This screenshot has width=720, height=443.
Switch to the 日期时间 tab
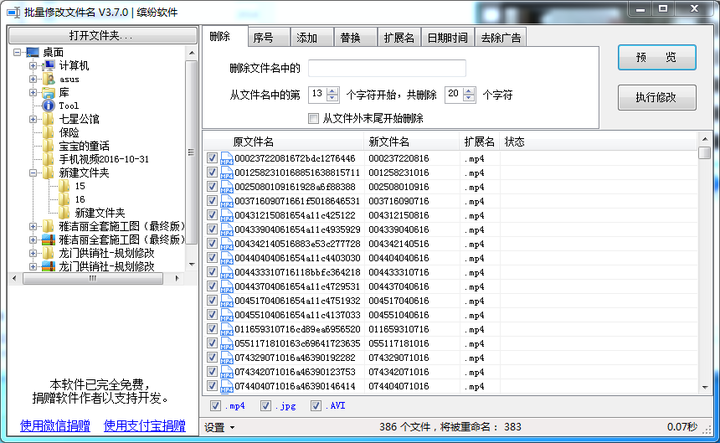pos(447,38)
